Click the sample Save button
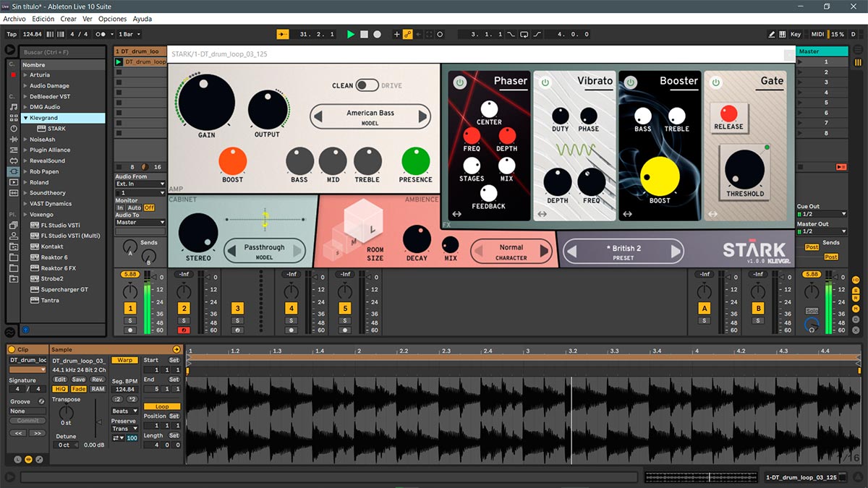The height and width of the screenshot is (488, 868). point(79,380)
